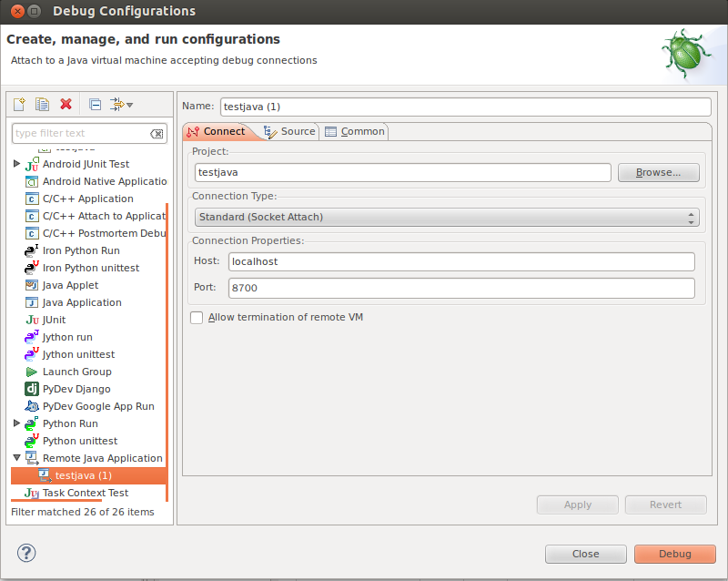This screenshot has height=581, width=728.
Task: Collapse the Remote Java Application node
Action: pos(17,458)
